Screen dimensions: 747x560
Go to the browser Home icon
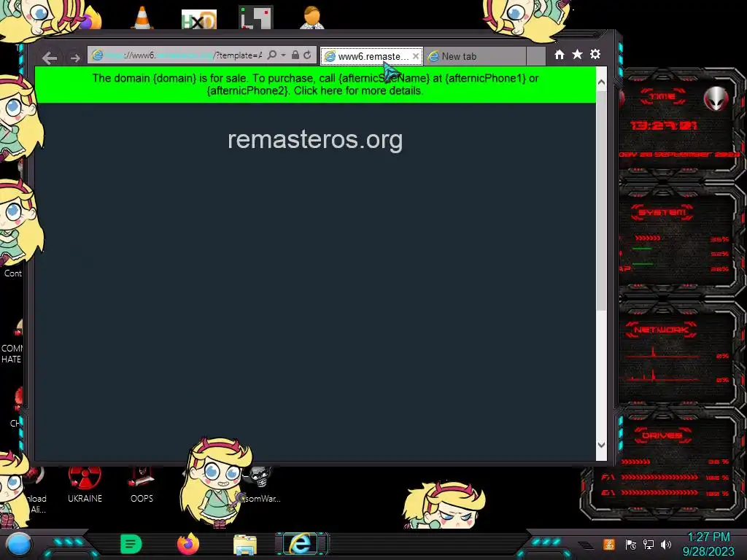pyautogui.click(x=560, y=55)
